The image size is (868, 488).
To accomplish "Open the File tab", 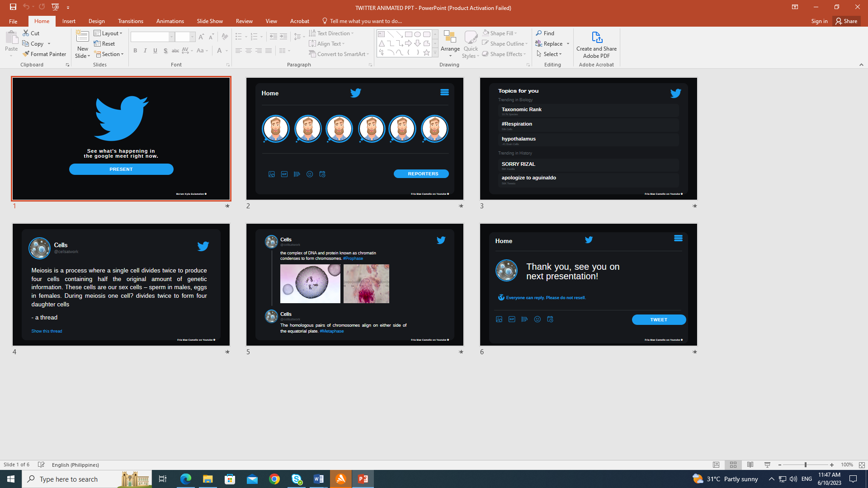I will point(13,21).
